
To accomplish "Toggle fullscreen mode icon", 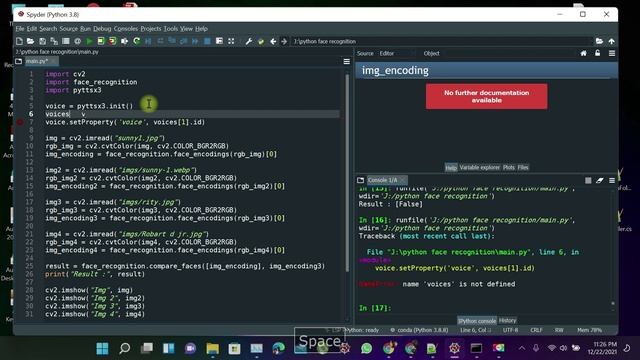I will click(231, 41).
